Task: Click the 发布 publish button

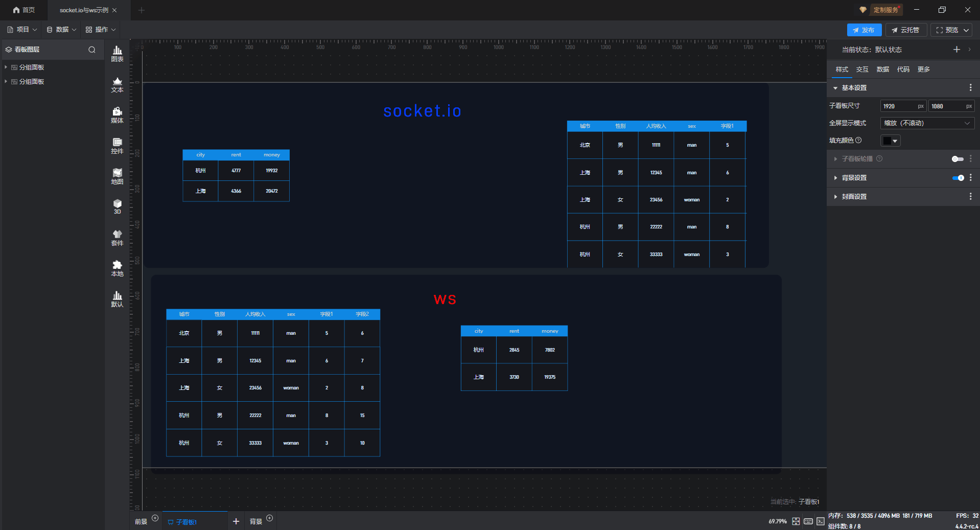Action: tap(864, 30)
